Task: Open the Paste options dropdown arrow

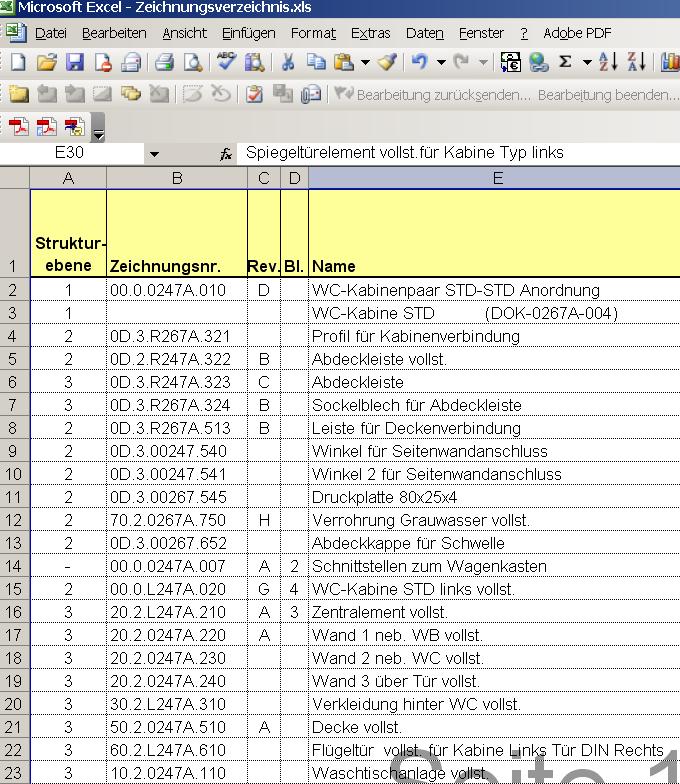Action: pos(366,62)
